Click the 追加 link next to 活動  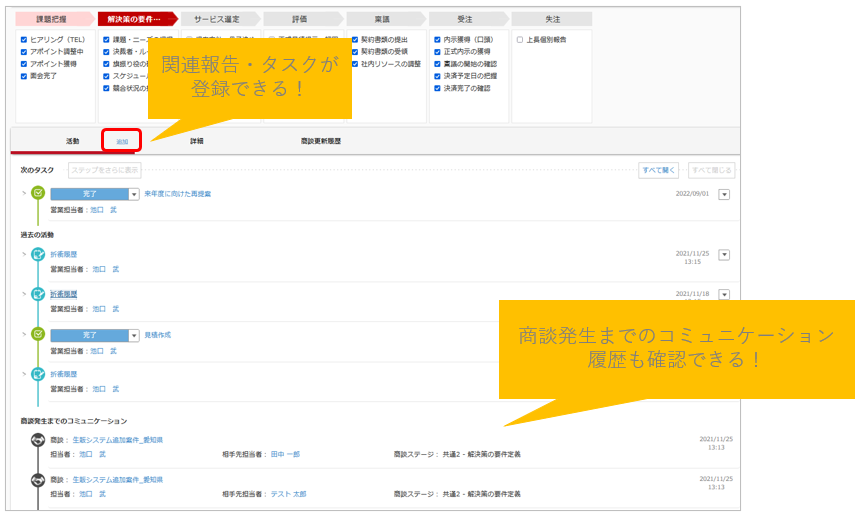pyautogui.click(x=121, y=142)
